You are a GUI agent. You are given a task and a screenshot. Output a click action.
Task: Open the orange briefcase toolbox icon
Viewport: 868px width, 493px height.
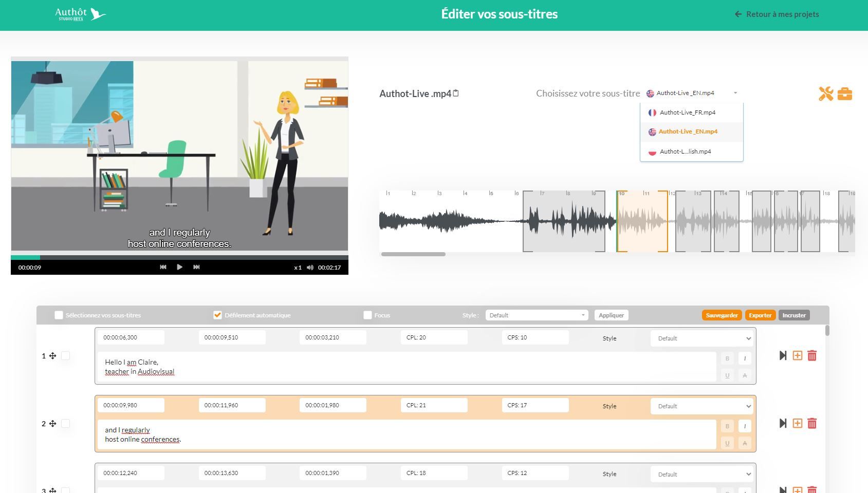(845, 94)
